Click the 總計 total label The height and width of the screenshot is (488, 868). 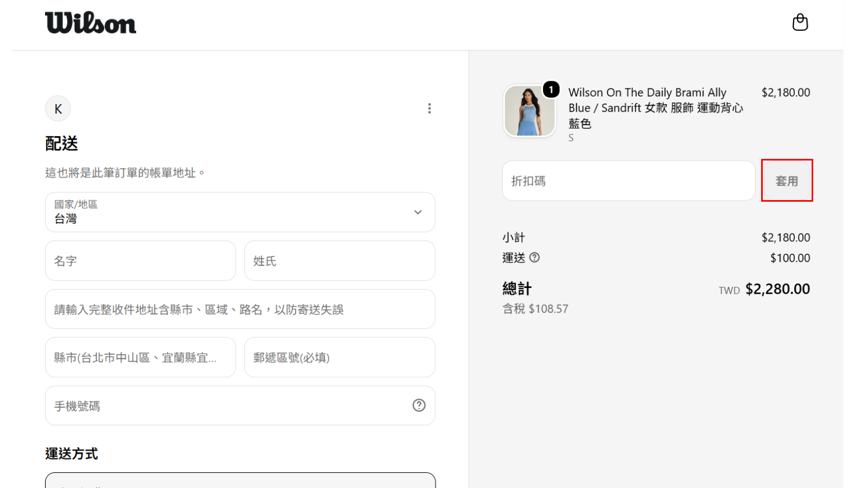pyautogui.click(x=517, y=288)
